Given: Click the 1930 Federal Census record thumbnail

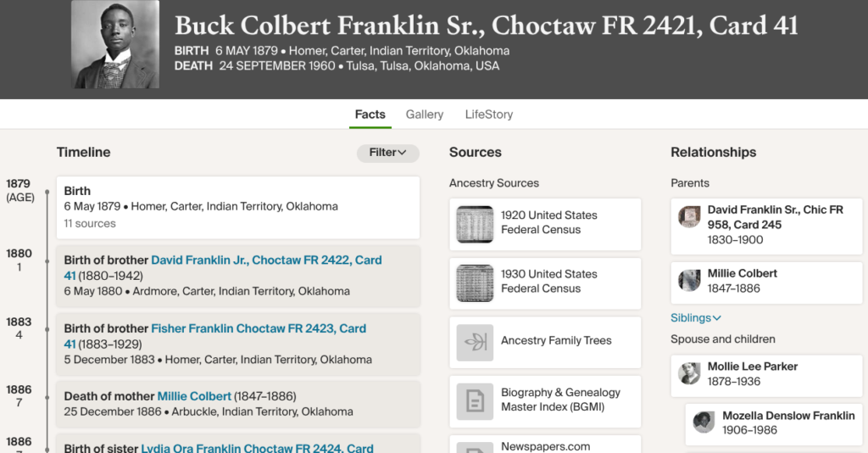Looking at the screenshot, I should (x=475, y=283).
